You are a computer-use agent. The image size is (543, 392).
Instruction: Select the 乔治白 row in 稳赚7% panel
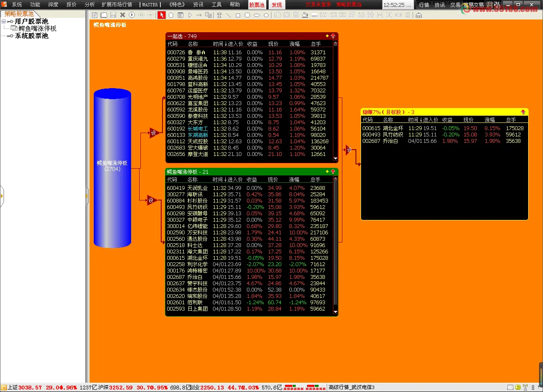click(444, 141)
